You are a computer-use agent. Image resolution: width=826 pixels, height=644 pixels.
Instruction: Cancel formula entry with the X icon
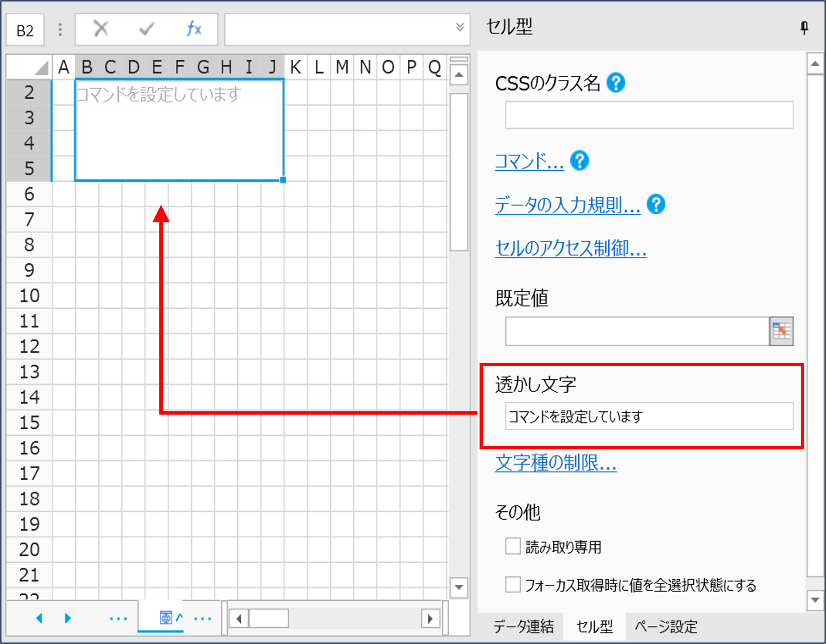coord(101,29)
